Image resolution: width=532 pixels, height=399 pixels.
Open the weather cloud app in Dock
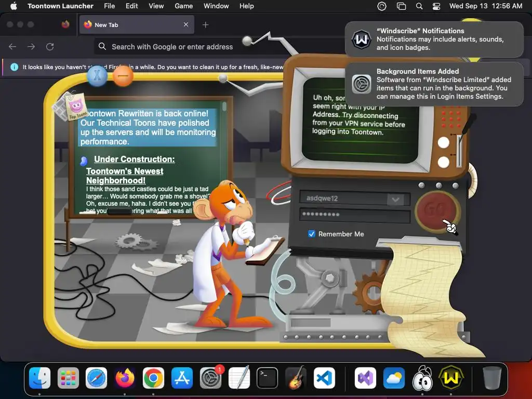click(x=394, y=378)
